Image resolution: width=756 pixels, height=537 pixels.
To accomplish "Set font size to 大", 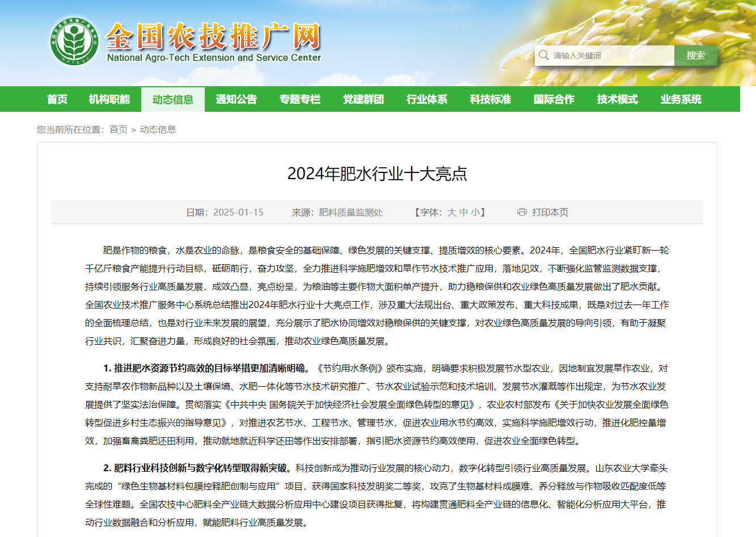I will point(451,212).
